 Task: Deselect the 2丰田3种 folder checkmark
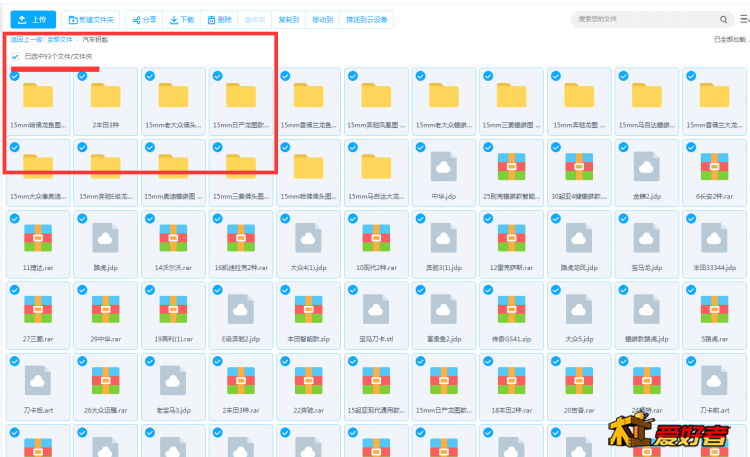pos(82,76)
